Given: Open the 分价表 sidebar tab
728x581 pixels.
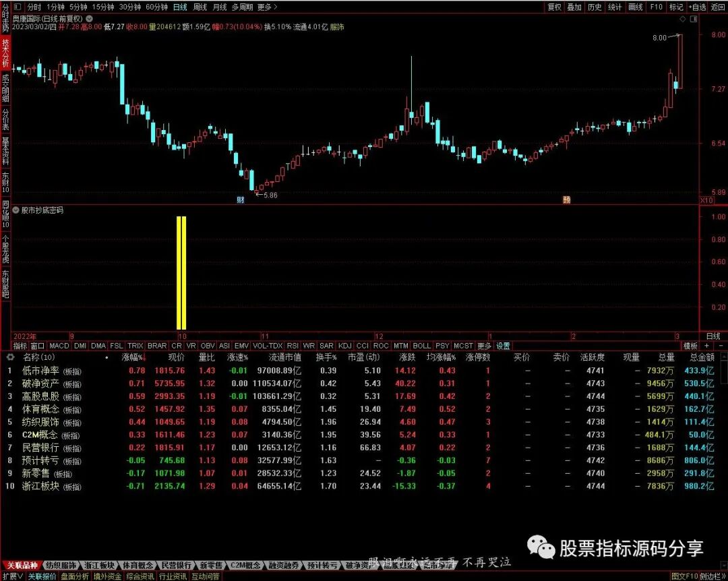Looking at the screenshot, I should 5,119.
